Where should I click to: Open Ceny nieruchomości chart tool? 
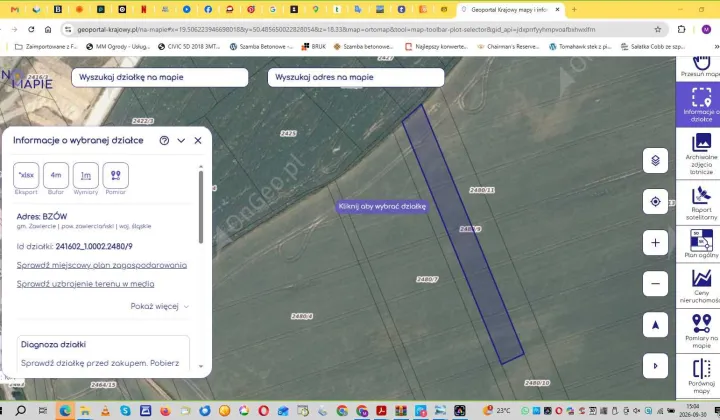tap(700, 286)
